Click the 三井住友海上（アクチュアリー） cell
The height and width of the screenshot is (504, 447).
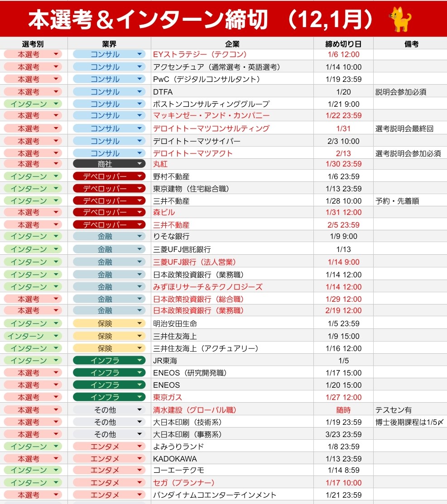232,348
